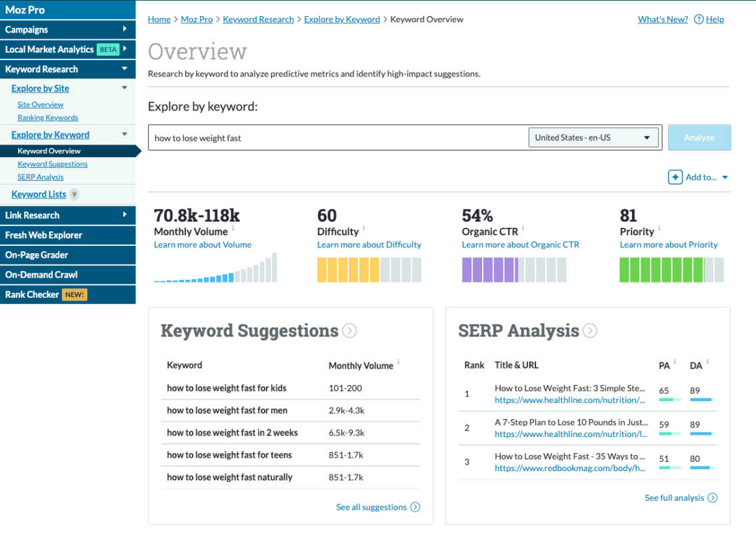756x533 pixels.
Task: Click the keyword search input field
Action: 337,138
